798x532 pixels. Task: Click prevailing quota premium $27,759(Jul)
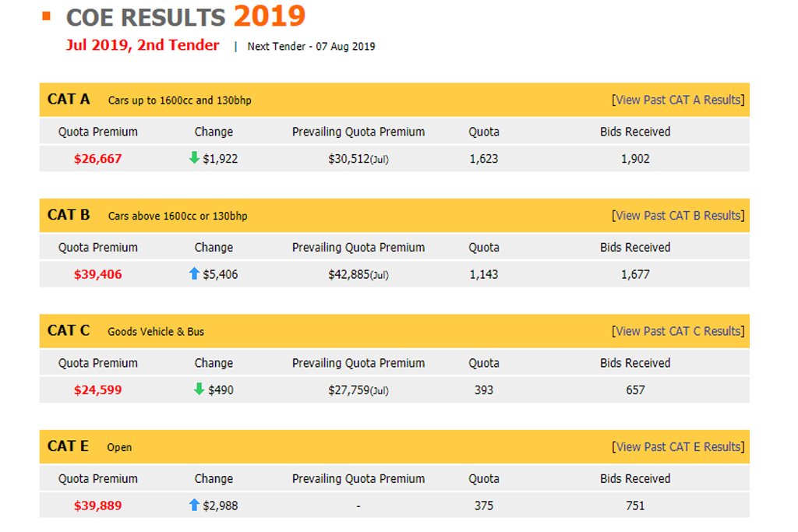(x=358, y=390)
